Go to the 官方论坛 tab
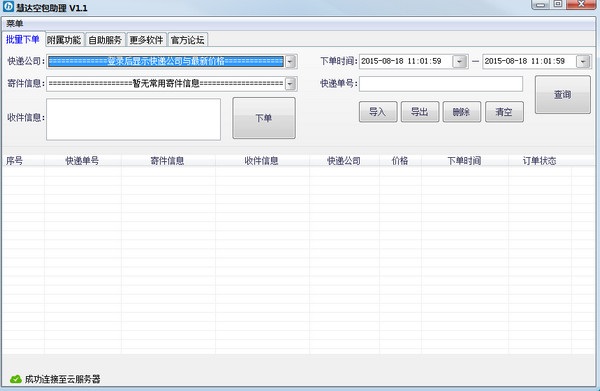Viewport: 600px width, 391px height. (x=188, y=40)
